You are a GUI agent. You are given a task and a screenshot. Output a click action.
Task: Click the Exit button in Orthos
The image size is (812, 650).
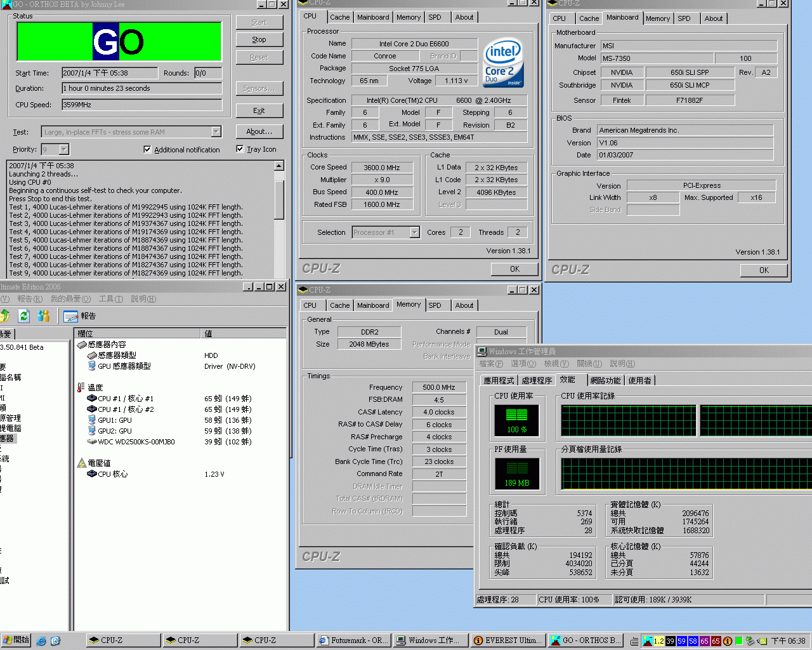click(x=259, y=110)
